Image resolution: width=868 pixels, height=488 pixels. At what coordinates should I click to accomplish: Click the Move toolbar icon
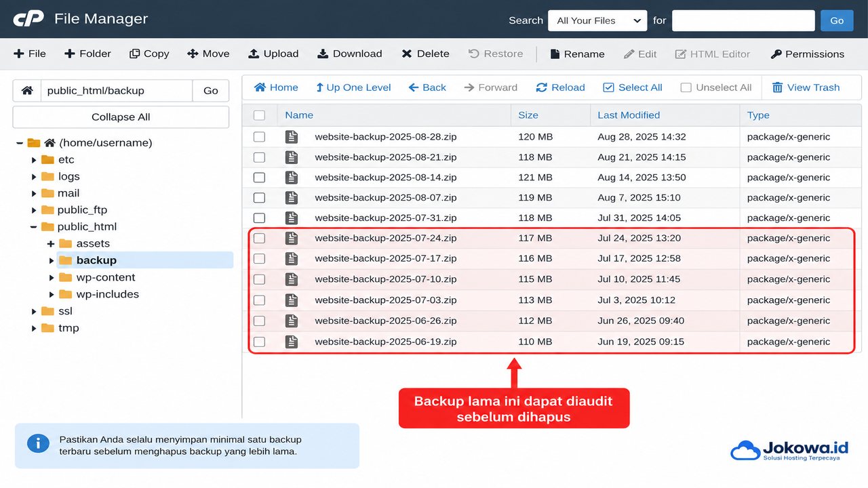[x=193, y=54]
